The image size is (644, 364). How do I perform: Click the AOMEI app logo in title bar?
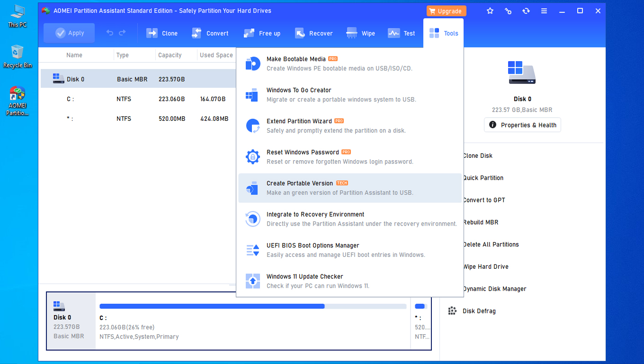(x=46, y=10)
